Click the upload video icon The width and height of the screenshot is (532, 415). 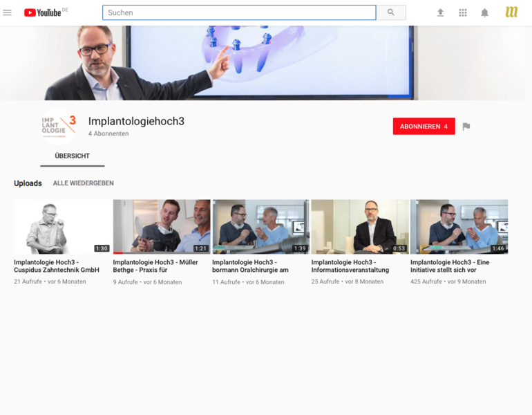[x=440, y=12]
